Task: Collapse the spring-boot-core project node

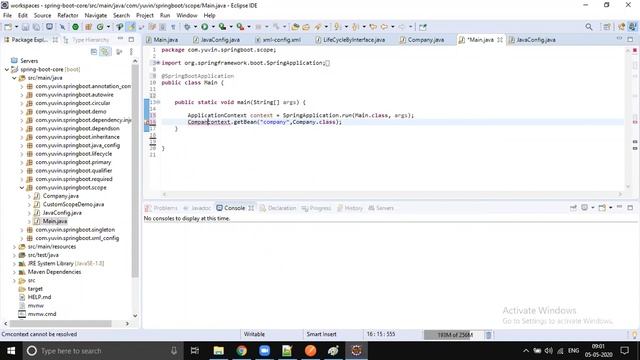Action: pyautogui.click(x=7, y=69)
